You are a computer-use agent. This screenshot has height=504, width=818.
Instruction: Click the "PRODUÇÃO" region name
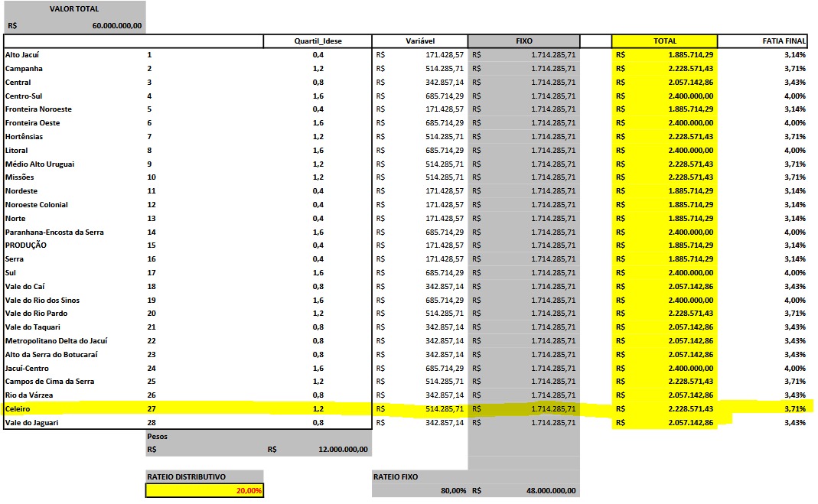tap(25, 245)
